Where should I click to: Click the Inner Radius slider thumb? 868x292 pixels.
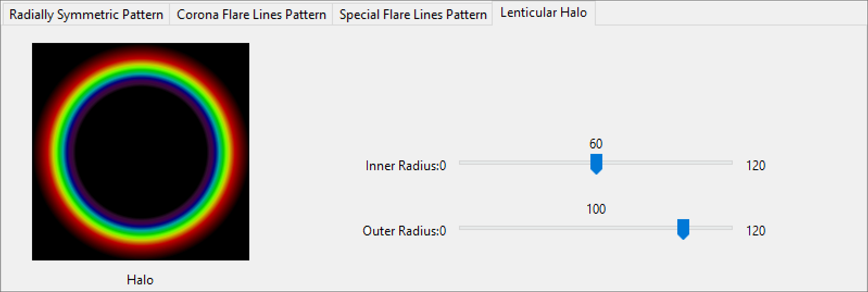596,164
